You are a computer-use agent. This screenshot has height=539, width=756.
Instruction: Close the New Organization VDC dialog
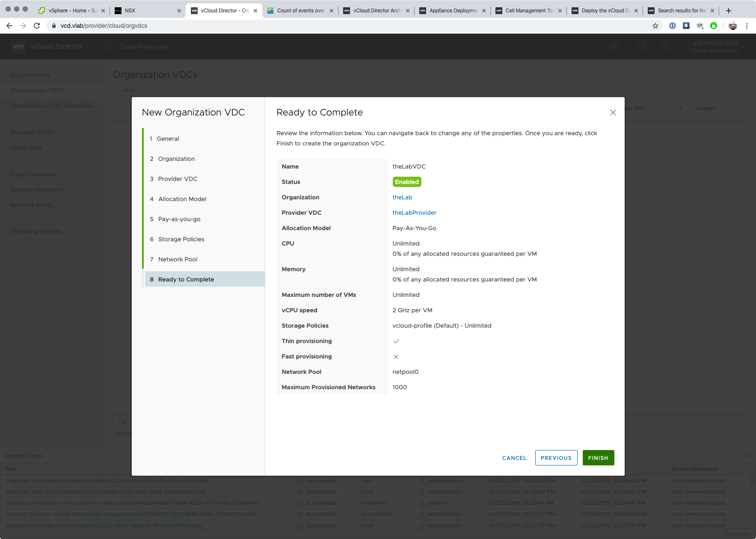(x=613, y=113)
